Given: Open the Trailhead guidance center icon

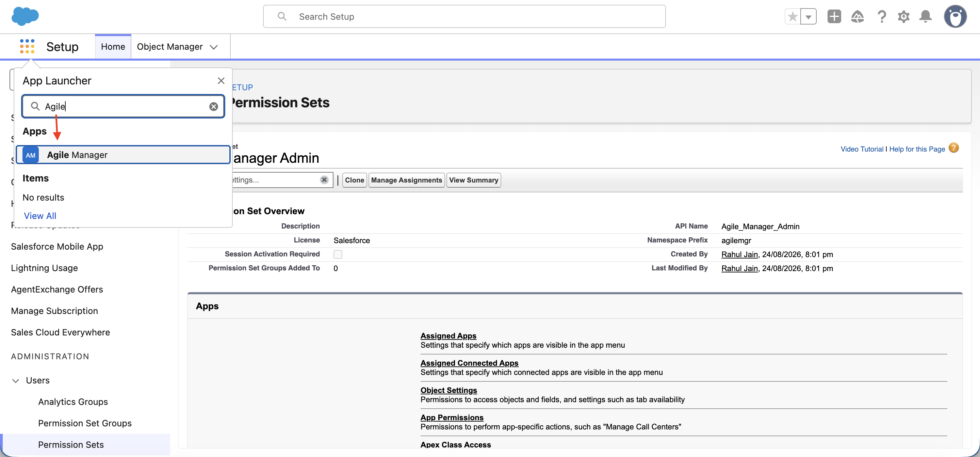Looking at the screenshot, I should click(857, 16).
